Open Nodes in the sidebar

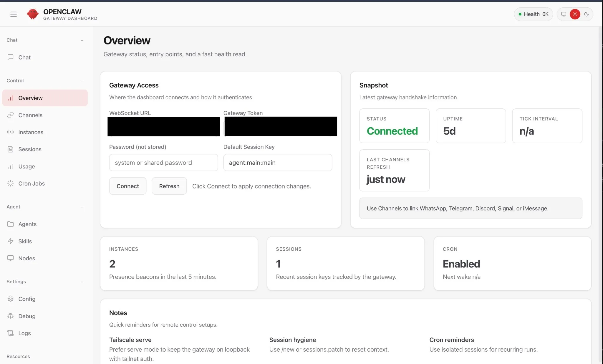tap(45, 258)
